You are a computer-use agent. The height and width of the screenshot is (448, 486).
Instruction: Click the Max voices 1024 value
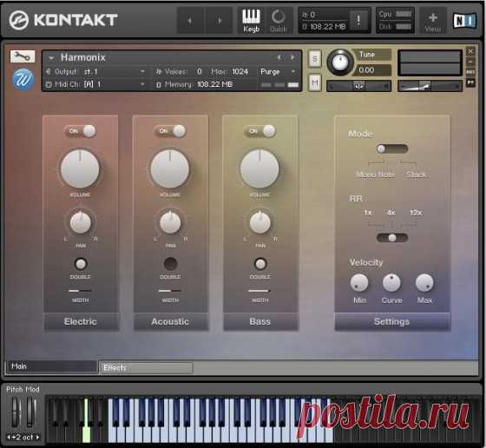(240, 71)
